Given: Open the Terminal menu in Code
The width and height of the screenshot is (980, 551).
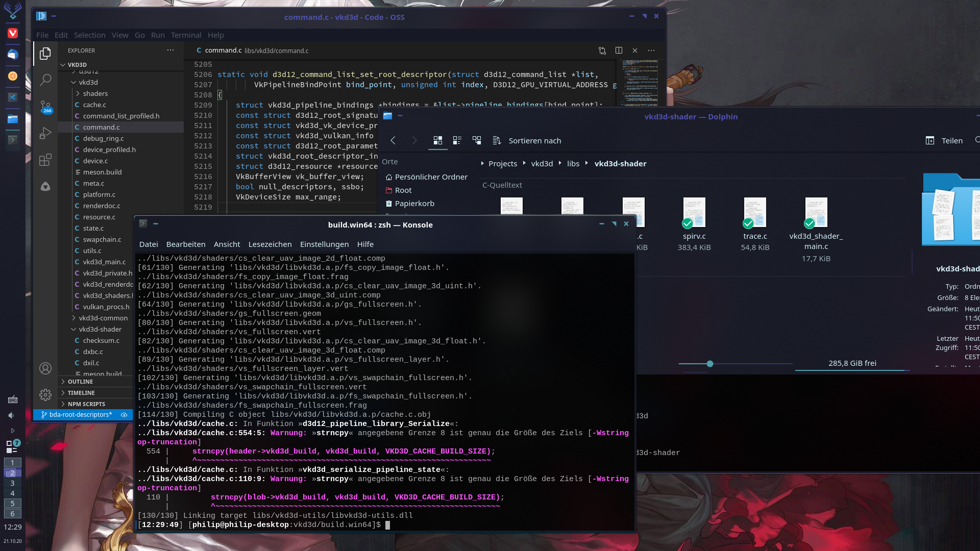Looking at the screenshot, I should (186, 35).
